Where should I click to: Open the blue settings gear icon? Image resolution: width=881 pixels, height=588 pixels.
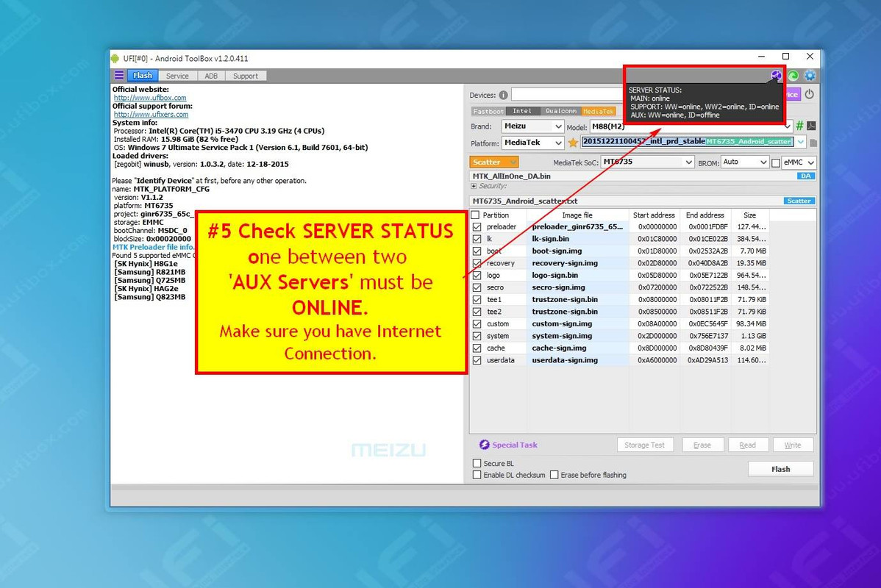[x=810, y=75]
